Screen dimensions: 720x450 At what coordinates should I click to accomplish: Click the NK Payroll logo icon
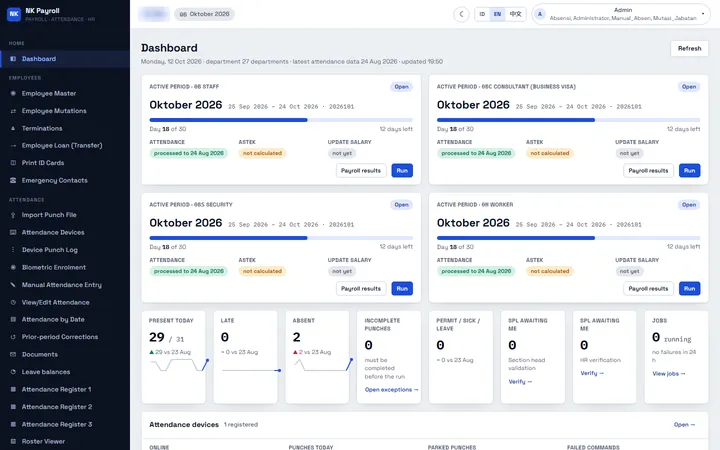click(14, 14)
